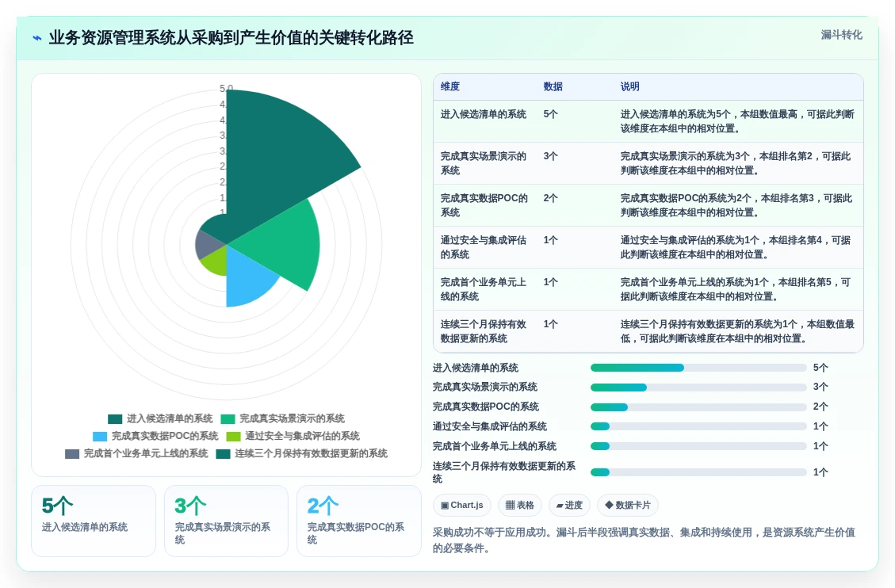The width and height of the screenshot is (895, 588).
Task: Click the lightning icon beside the dashboard title
Action: click(x=37, y=38)
